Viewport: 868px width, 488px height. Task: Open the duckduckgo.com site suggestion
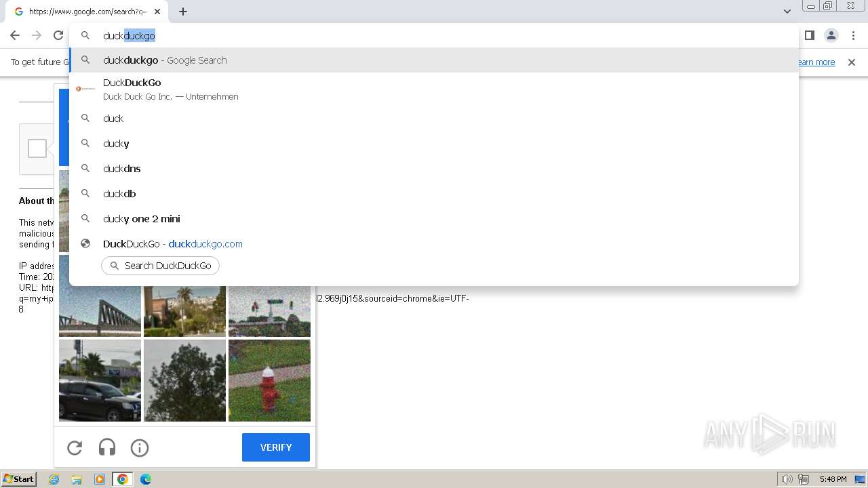click(434, 244)
